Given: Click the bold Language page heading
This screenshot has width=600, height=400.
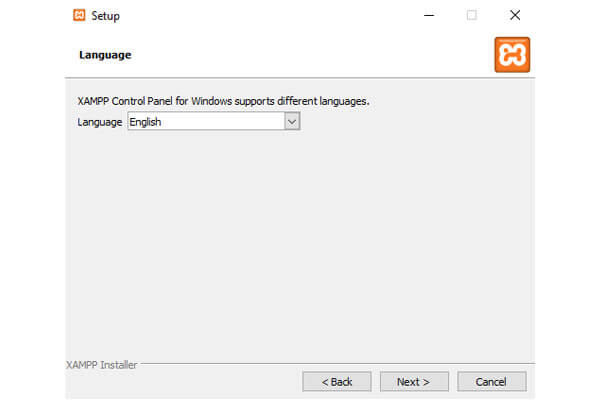Looking at the screenshot, I should point(105,55).
